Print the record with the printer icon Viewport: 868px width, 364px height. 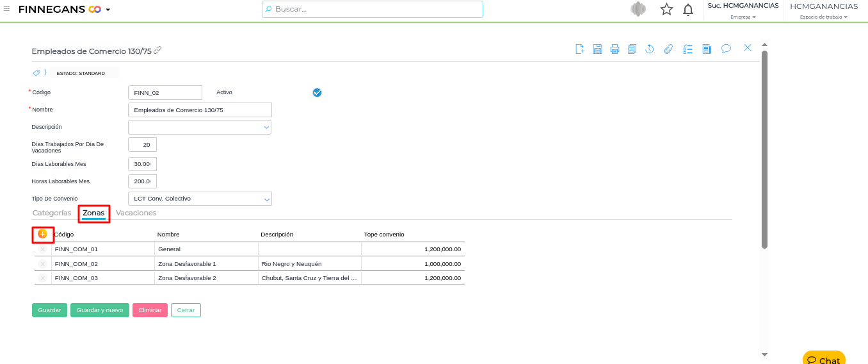[x=615, y=49]
